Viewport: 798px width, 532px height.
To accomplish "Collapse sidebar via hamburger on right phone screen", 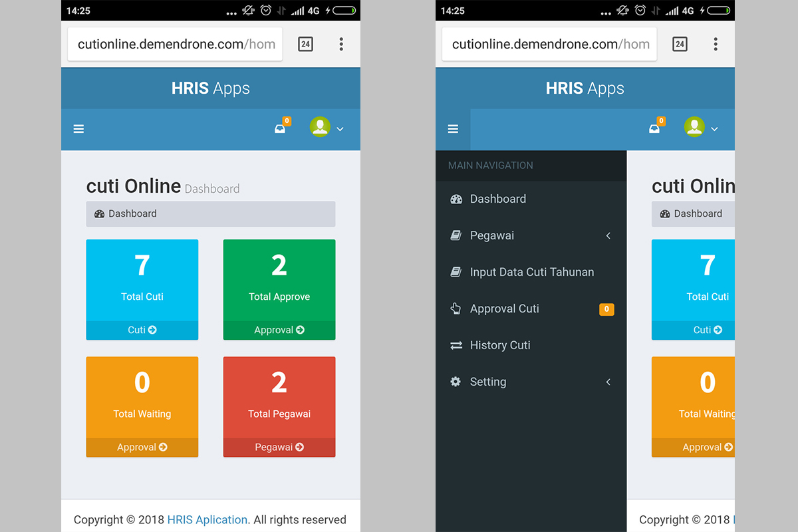I will pyautogui.click(x=453, y=129).
